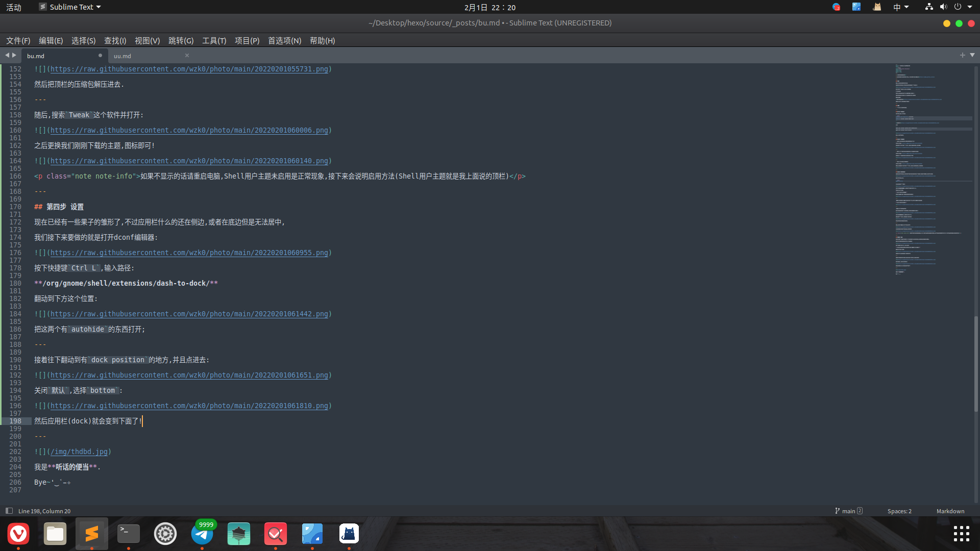Open Telegram with 9999 badge
The image size is (980, 551).
pyautogui.click(x=202, y=534)
